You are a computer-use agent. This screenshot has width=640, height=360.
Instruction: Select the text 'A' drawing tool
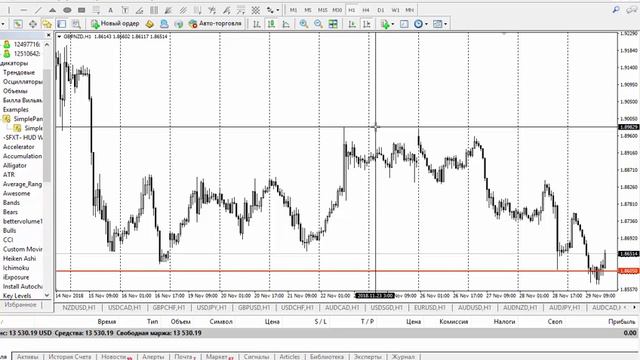110,10
